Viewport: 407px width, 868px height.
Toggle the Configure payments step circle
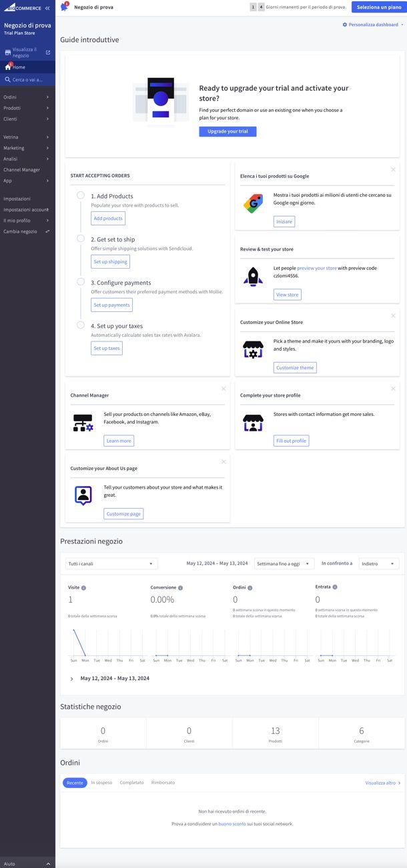point(81,282)
